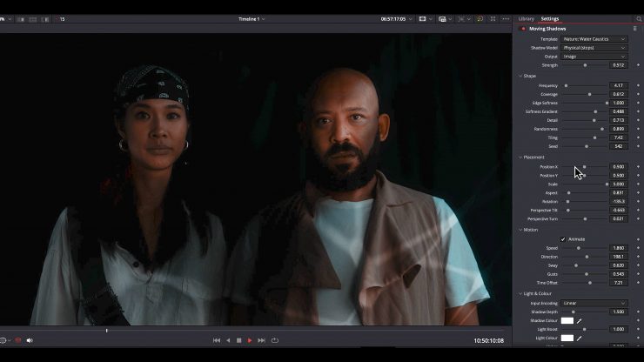The width and height of the screenshot is (644, 362).
Task: Toggle first viewer mode icon in top-left
Action: (x=21, y=19)
